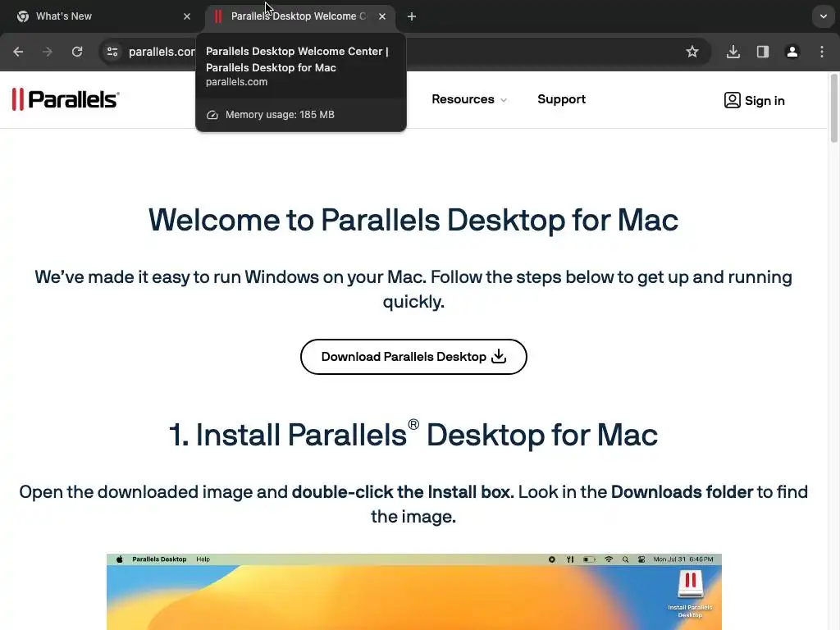Click 'Welcome to Parallels Desktop for Mac' heading

tap(413, 220)
